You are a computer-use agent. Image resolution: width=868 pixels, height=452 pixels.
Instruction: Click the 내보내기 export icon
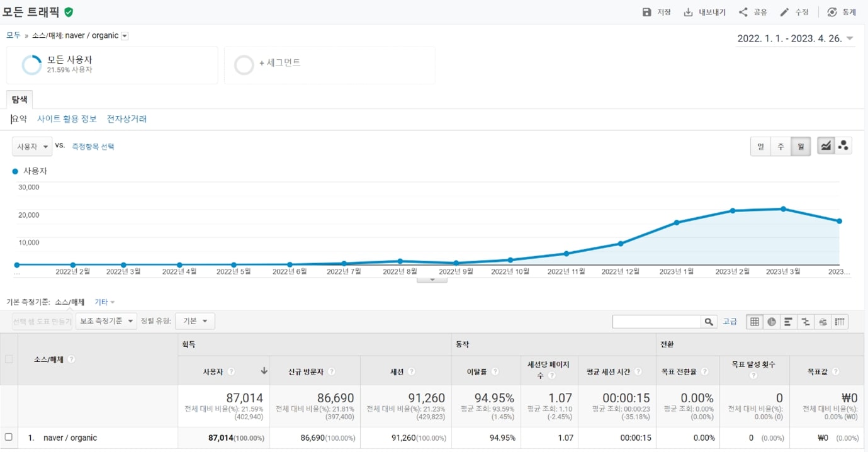[x=689, y=12]
